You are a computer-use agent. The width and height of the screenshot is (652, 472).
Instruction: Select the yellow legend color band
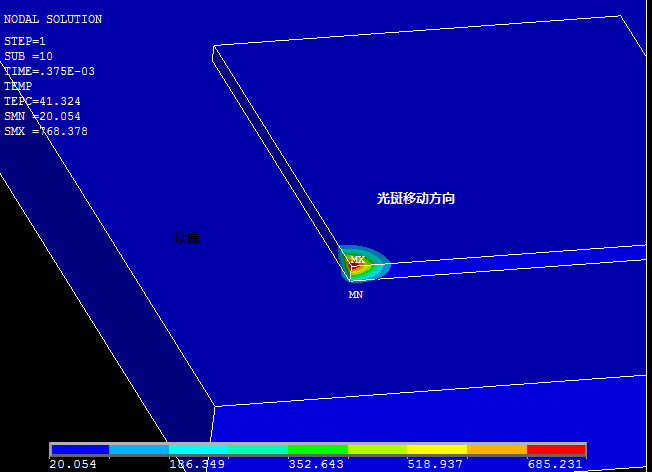[x=437, y=450]
